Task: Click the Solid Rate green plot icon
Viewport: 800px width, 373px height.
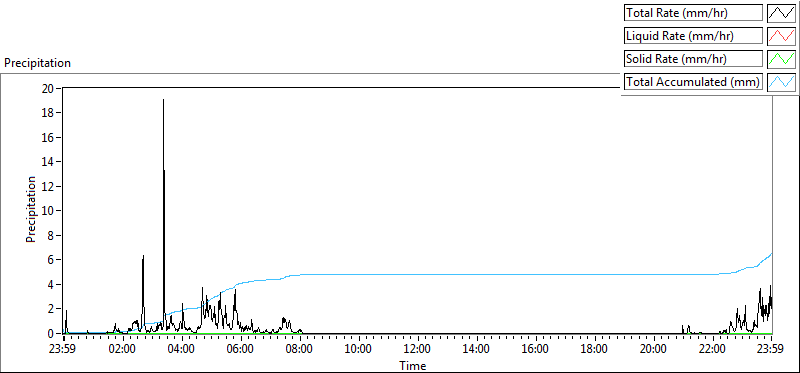Action: pyautogui.click(x=781, y=59)
